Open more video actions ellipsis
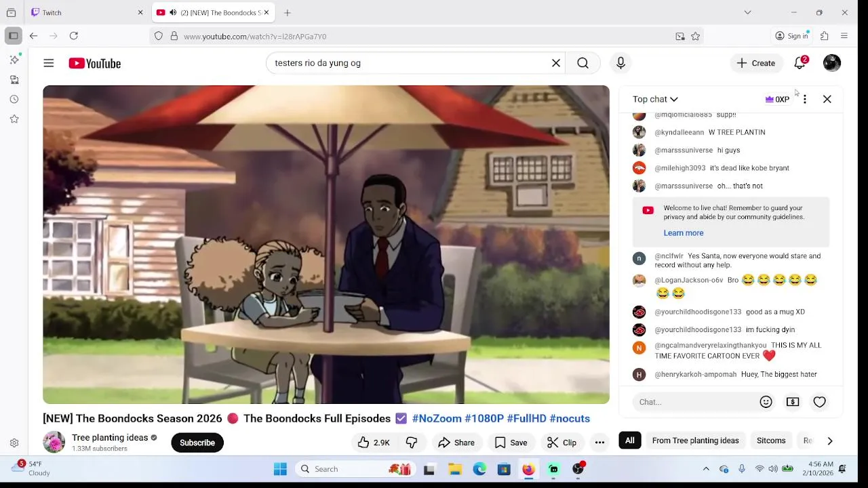The image size is (868, 488). 599,443
